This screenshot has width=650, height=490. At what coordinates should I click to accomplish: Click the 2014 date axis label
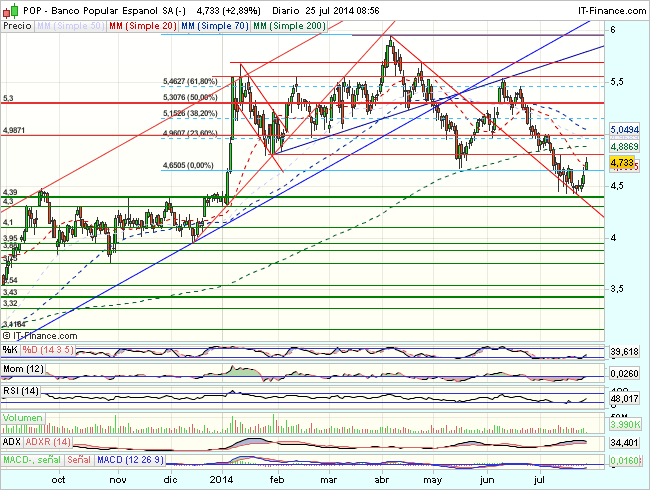[221, 480]
